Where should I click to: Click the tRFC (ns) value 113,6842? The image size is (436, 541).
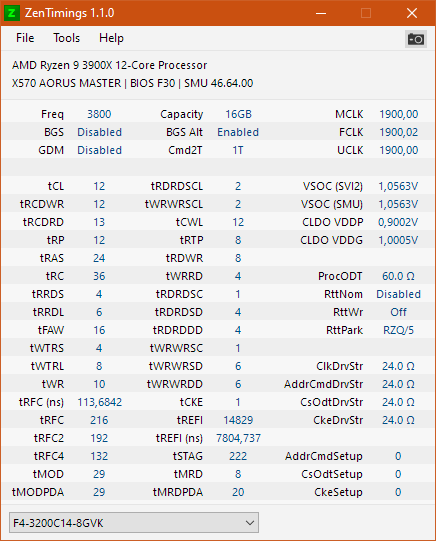[x=99, y=402]
